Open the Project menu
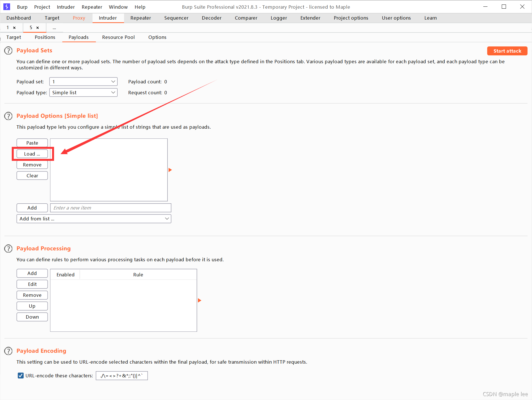 click(x=42, y=7)
